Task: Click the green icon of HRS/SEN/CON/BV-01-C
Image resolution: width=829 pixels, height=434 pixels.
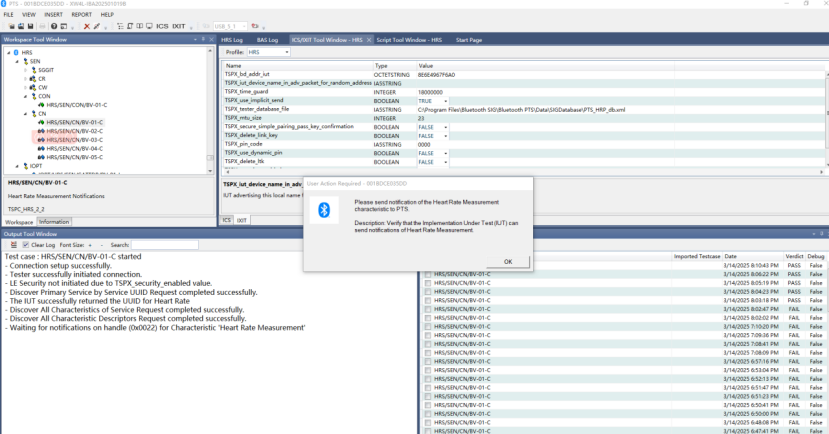Action: point(41,105)
